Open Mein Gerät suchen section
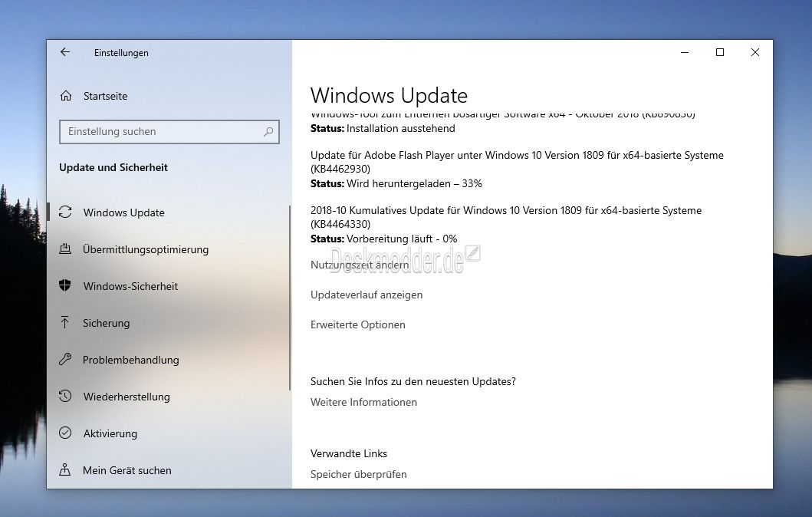Screen dimensions: 812x517 (x=127, y=470)
